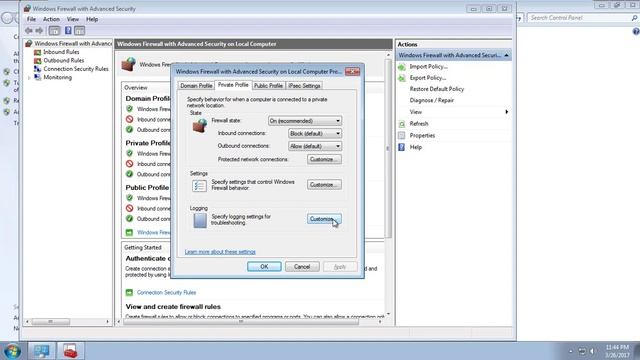
Task: Click the center pane horizontal scrollbar
Action: 241,322
